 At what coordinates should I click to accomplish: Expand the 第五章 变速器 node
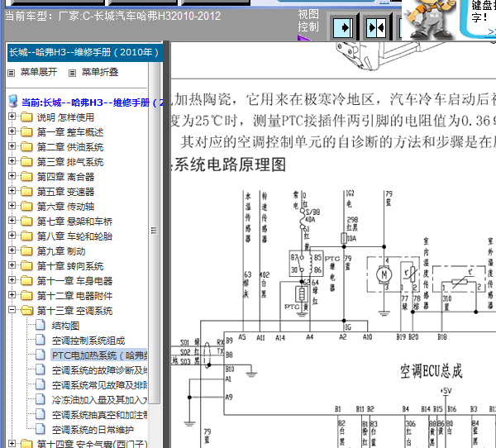coord(12,191)
